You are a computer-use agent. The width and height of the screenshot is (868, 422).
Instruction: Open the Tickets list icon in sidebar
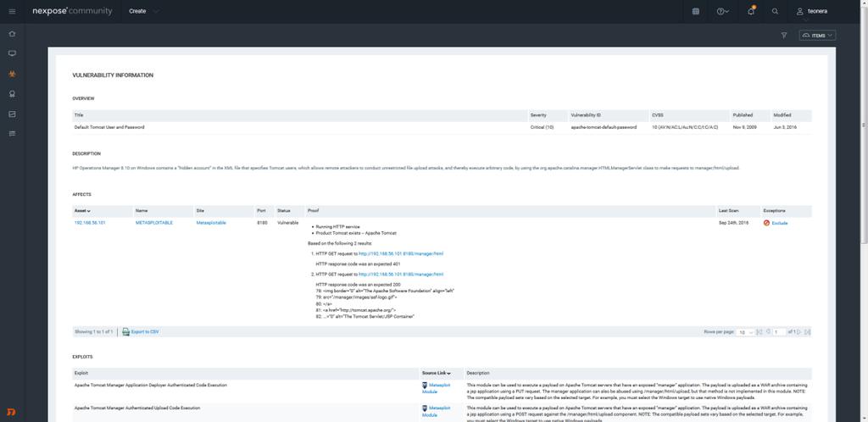pyautogui.click(x=12, y=134)
